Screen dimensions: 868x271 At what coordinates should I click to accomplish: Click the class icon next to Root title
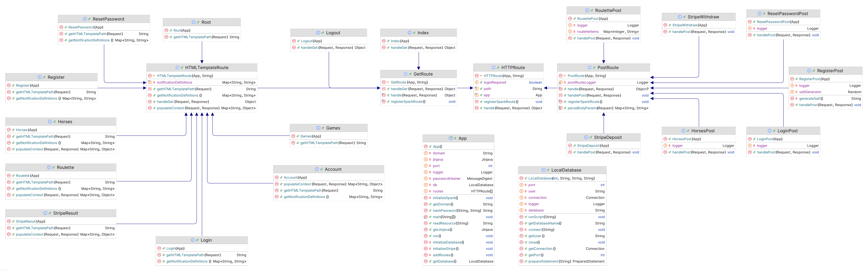[x=194, y=22]
